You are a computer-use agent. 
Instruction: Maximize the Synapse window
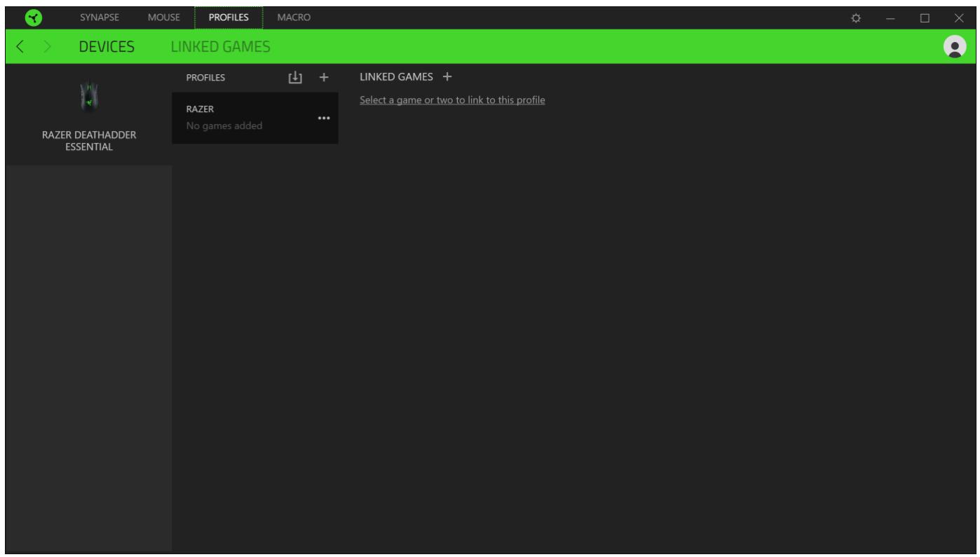925,17
